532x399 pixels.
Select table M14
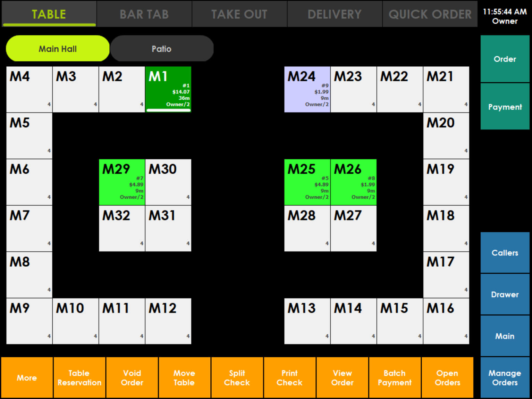click(x=354, y=321)
